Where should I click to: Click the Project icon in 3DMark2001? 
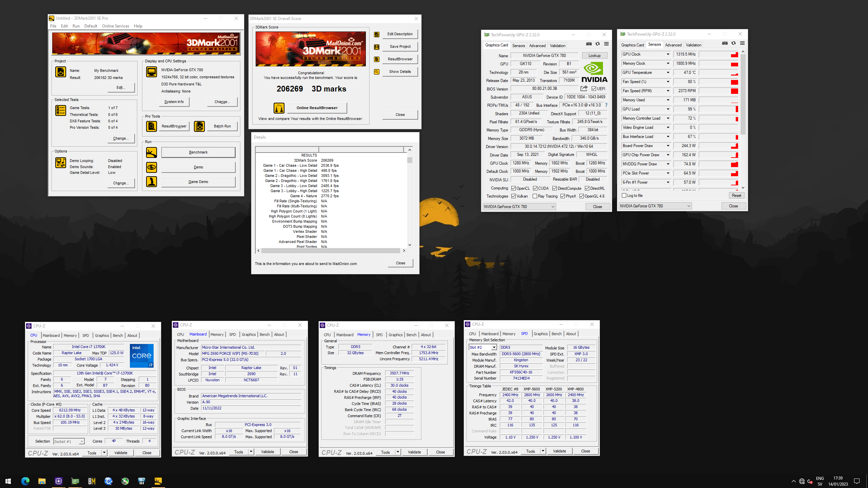61,72
